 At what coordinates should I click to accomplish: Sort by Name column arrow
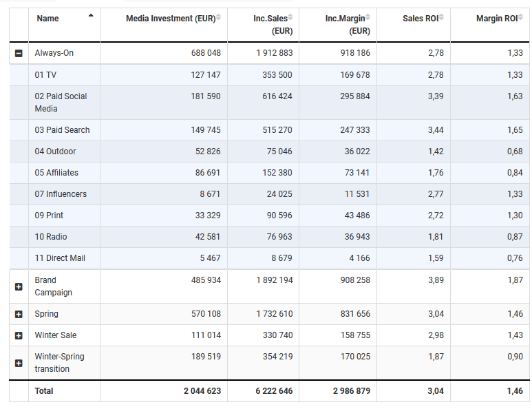91,16
